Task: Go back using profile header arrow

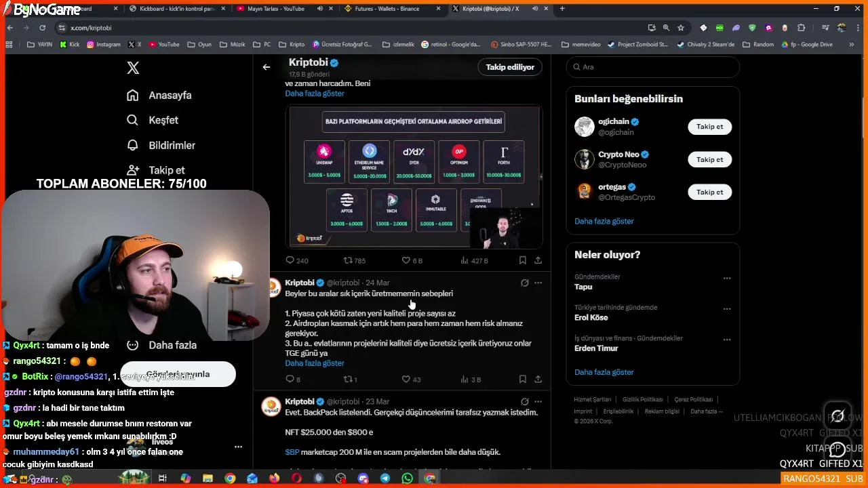Action: tap(267, 67)
